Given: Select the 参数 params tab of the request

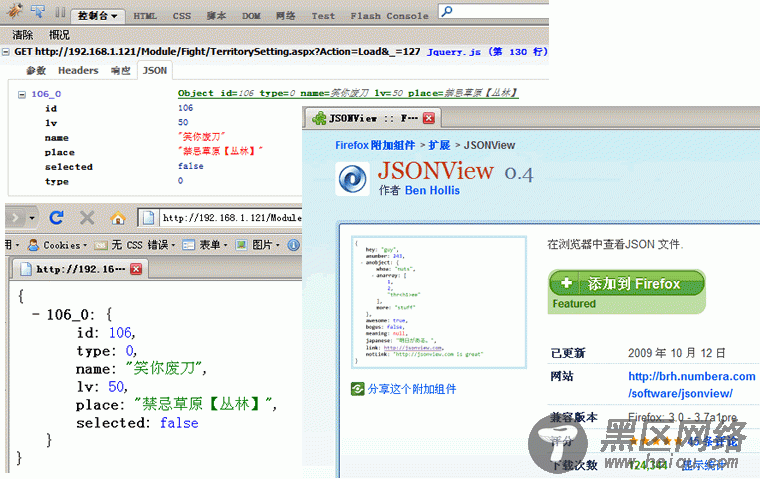Looking at the screenshot, I should click(36, 71).
